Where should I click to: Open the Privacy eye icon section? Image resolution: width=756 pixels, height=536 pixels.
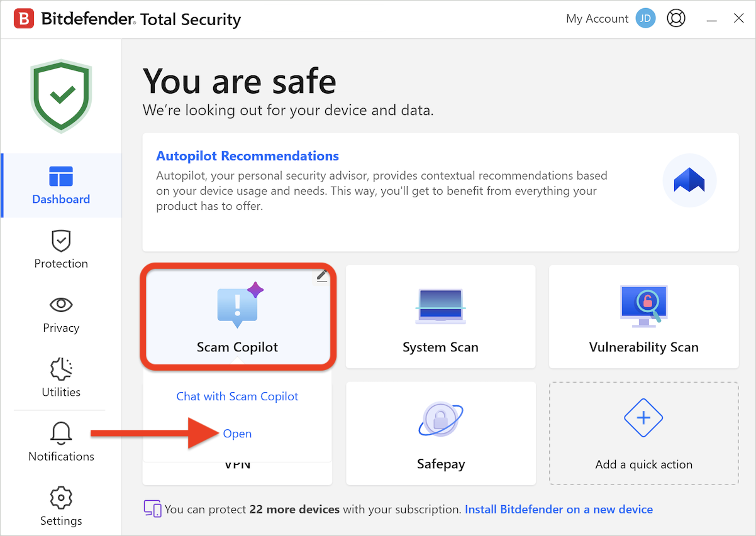click(x=61, y=305)
